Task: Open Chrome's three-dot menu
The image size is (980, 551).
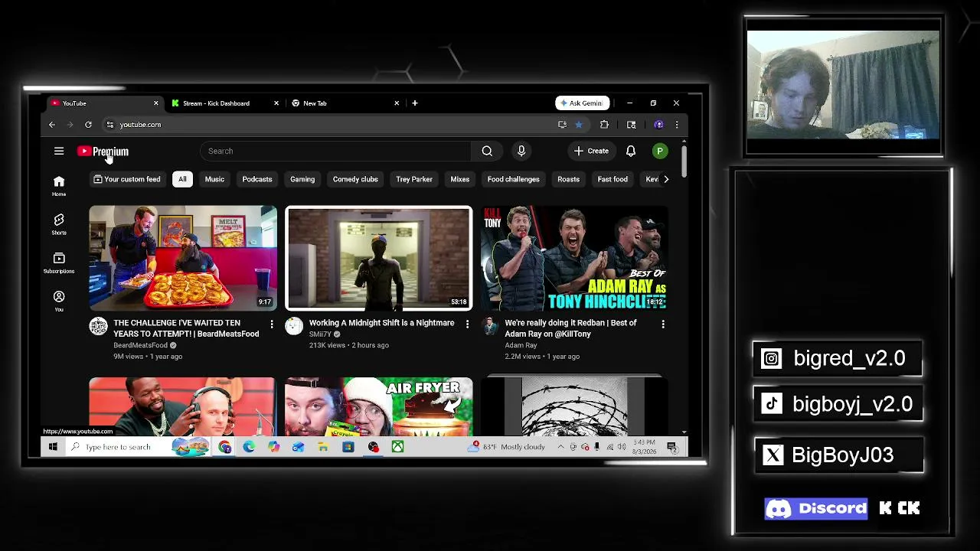Action: (x=676, y=125)
